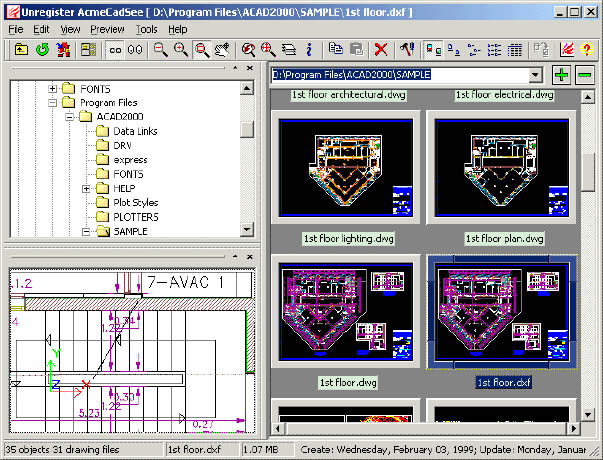Click '1st floor electrical.dwg' file label
This screenshot has width=603, height=460.
[505, 95]
